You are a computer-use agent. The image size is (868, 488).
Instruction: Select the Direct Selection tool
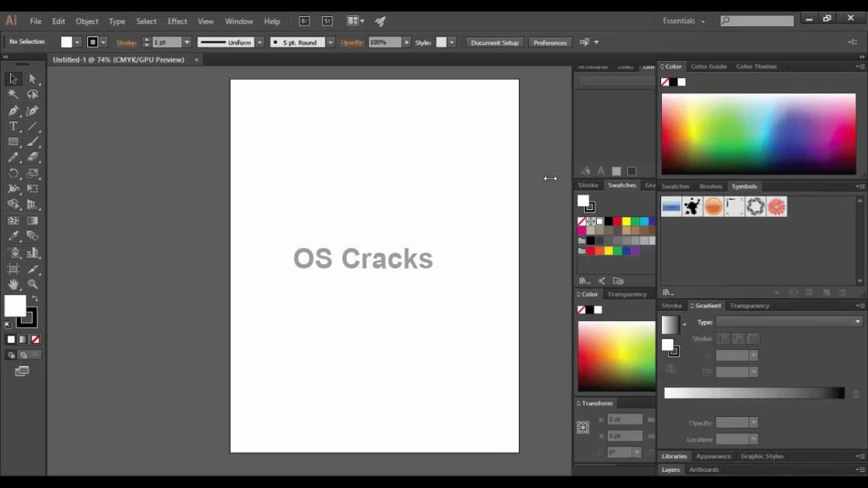(33, 79)
